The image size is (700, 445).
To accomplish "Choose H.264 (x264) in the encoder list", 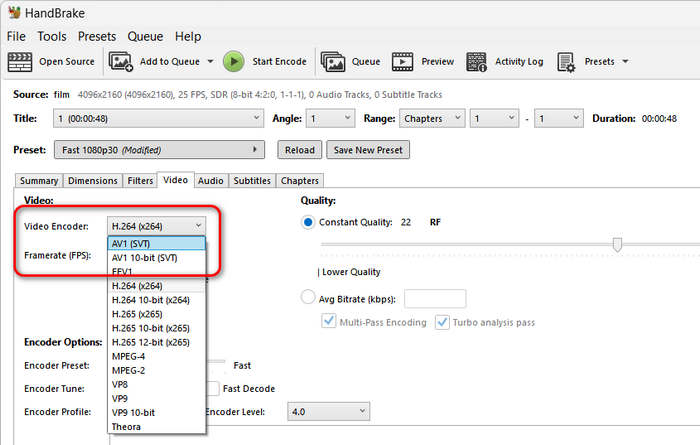I will pyautogui.click(x=156, y=286).
